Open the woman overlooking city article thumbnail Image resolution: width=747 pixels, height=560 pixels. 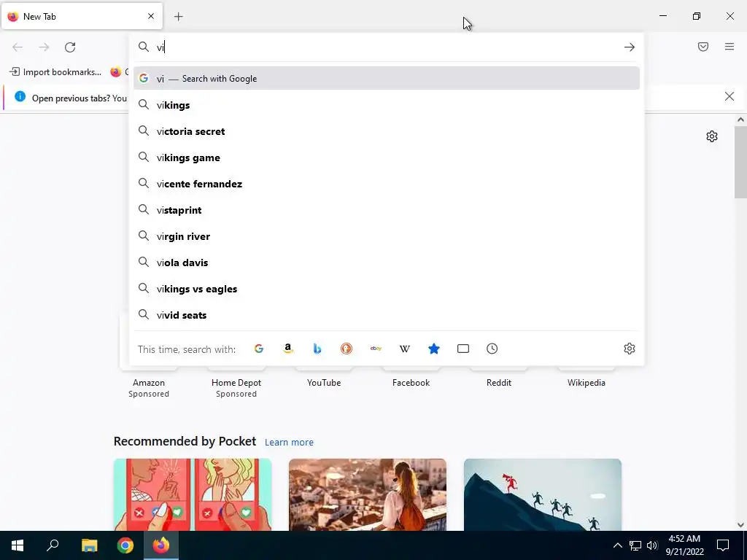368,494
